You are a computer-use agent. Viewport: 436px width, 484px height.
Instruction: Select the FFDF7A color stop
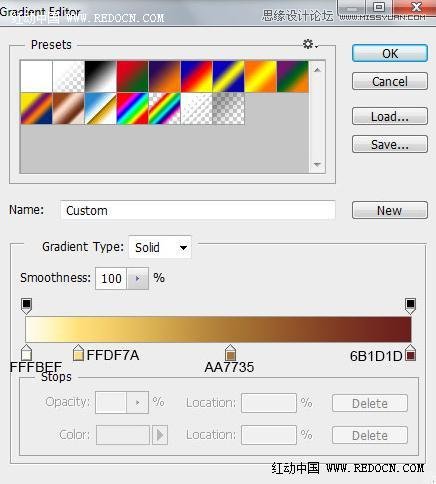click(78, 353)
